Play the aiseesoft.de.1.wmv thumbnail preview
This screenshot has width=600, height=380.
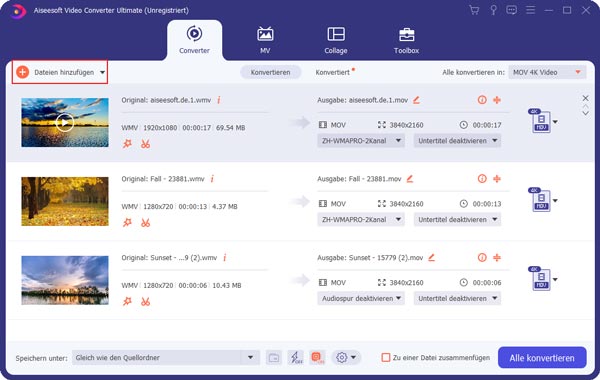click(x=65, y=122)
